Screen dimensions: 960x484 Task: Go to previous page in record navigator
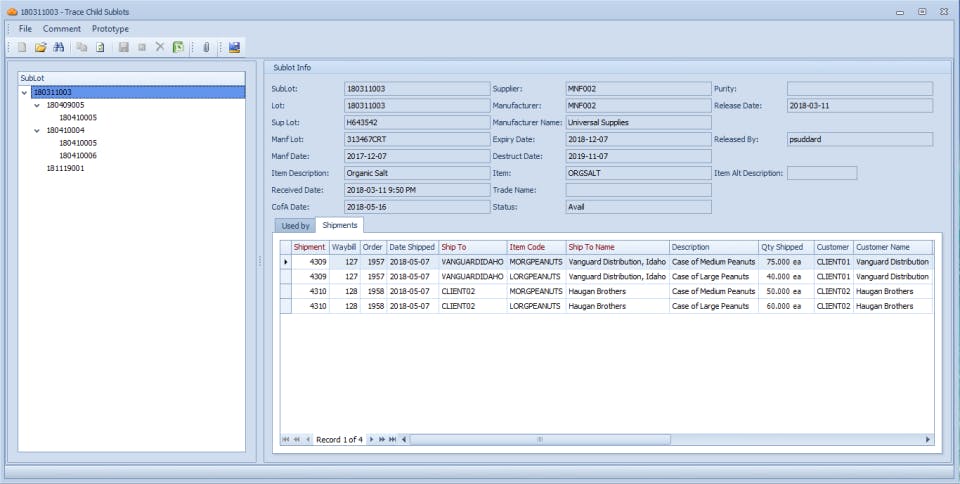click(297, 439)
